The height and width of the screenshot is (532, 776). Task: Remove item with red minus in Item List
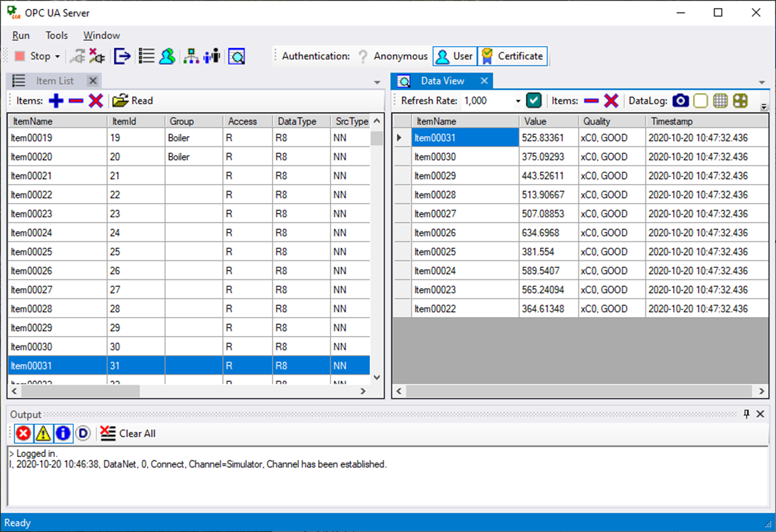click(x=76, y=100)
